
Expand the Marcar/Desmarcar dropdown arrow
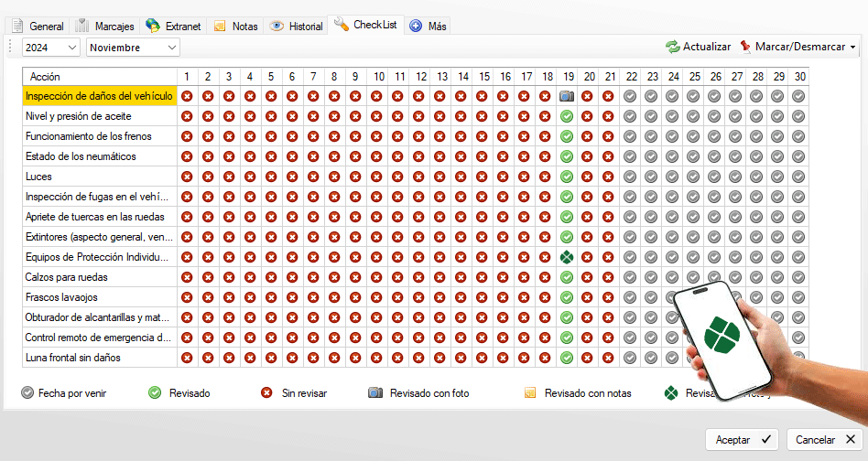[x=852, y=47]
